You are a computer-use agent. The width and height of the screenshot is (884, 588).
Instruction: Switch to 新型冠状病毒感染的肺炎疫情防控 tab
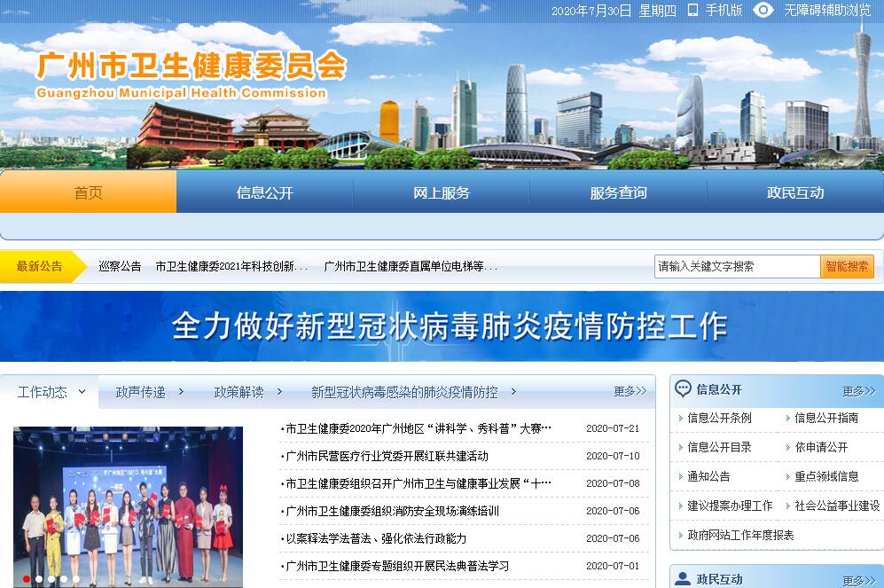tap(405, 392)
